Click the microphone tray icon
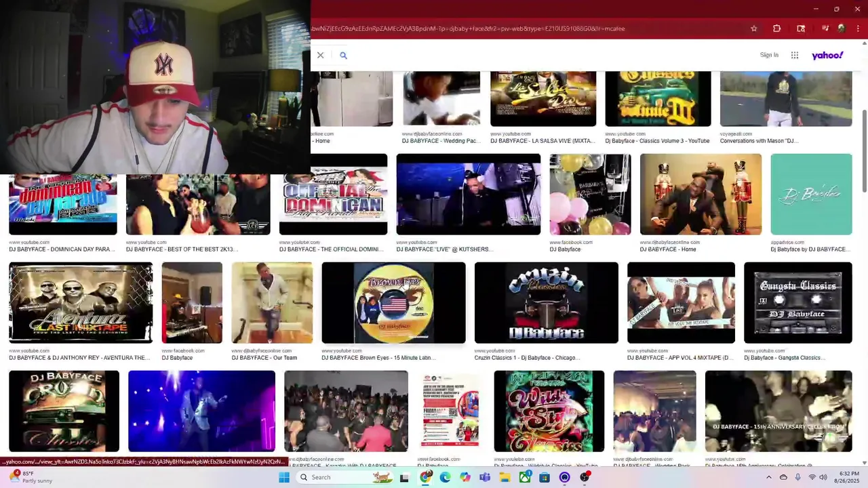 [x=797, y=477]
